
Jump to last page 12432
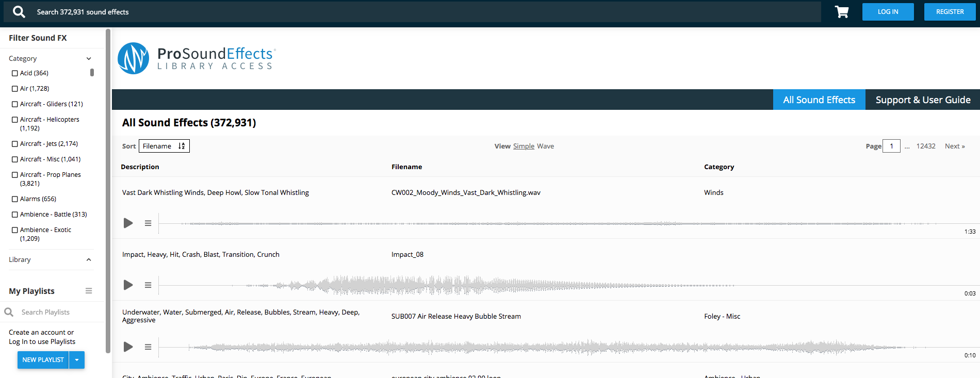click(926, 146)
